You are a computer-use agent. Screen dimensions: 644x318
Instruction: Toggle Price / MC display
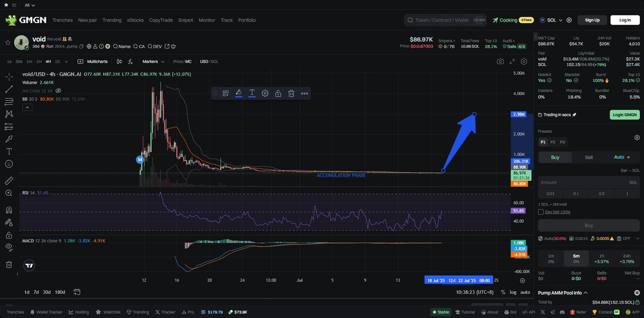coord(182,62)
